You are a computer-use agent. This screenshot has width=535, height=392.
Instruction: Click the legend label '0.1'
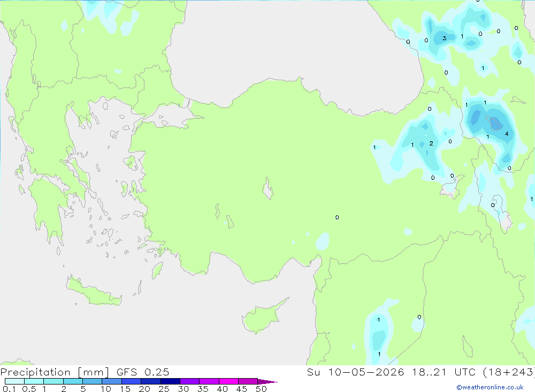tap(9, 389)
